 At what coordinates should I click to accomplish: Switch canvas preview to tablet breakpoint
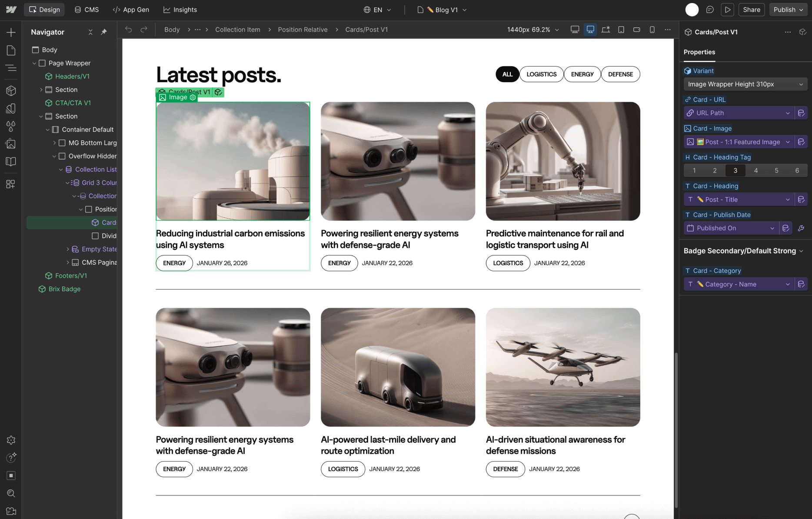621,30
